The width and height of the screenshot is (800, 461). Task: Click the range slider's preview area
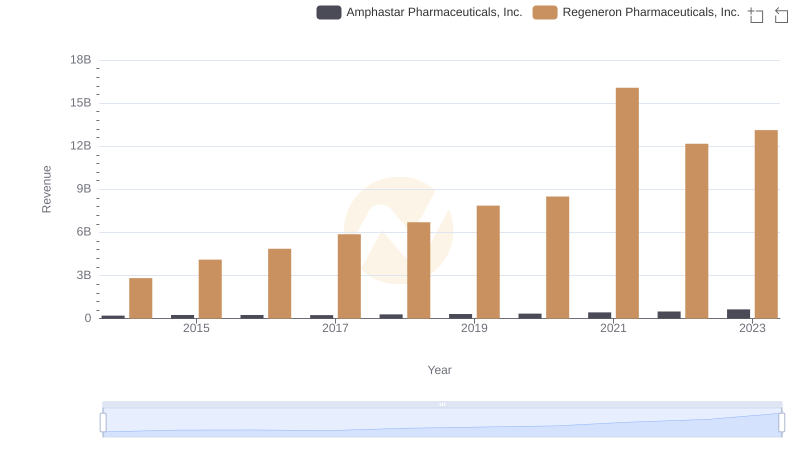[442, 423]
